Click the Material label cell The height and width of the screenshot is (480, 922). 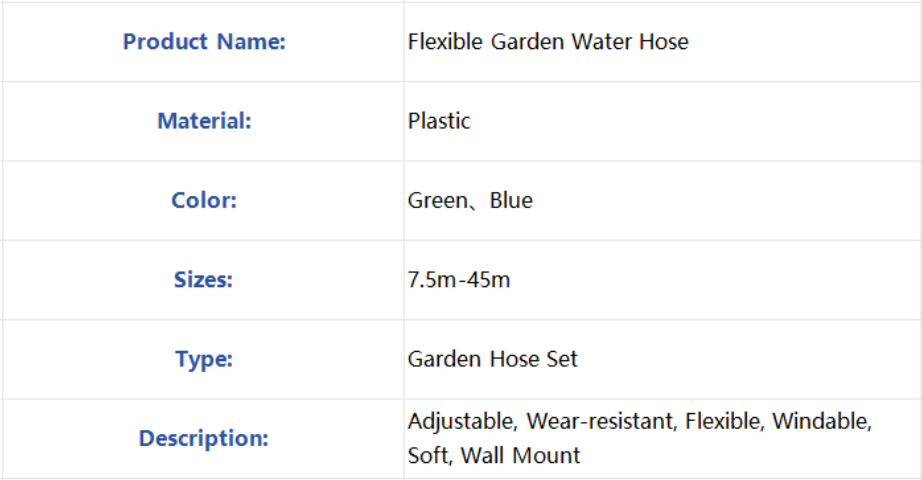coord(203,121)
